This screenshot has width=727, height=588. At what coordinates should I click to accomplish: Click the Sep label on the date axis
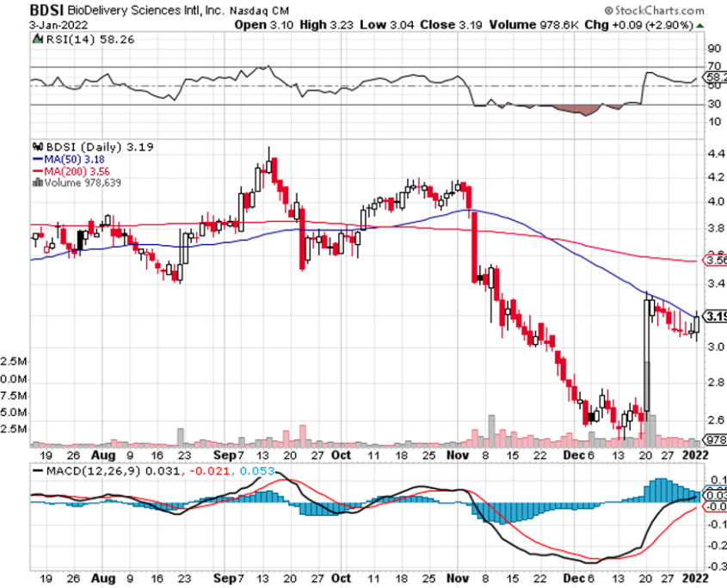point(223,455)
